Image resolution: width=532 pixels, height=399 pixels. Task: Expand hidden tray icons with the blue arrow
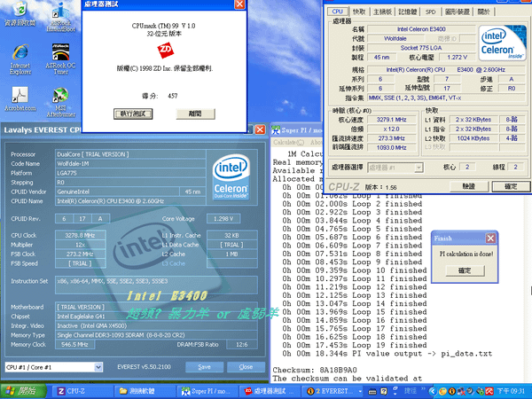(x=433, y=391)
